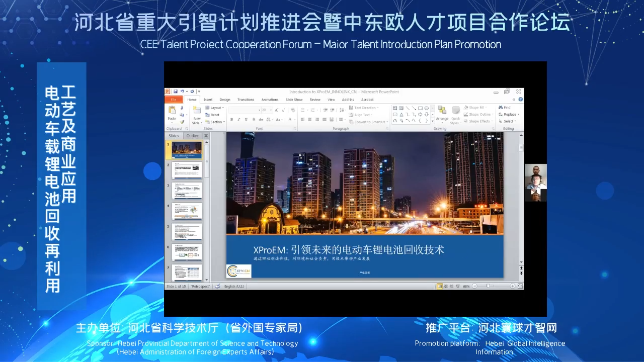Viewport: 644px width, 362px height.
Task: Toggle Strikethrough formatting
Action: [261, 119]
